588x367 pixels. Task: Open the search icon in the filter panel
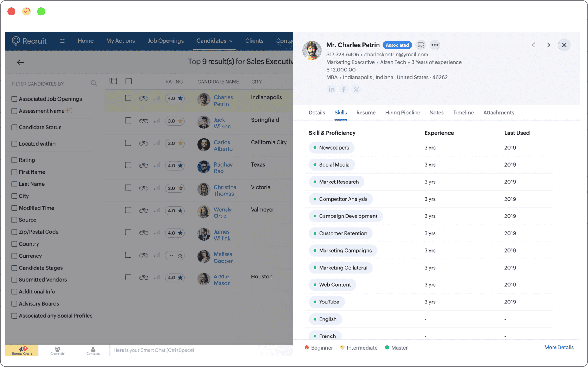pos(94,83)
